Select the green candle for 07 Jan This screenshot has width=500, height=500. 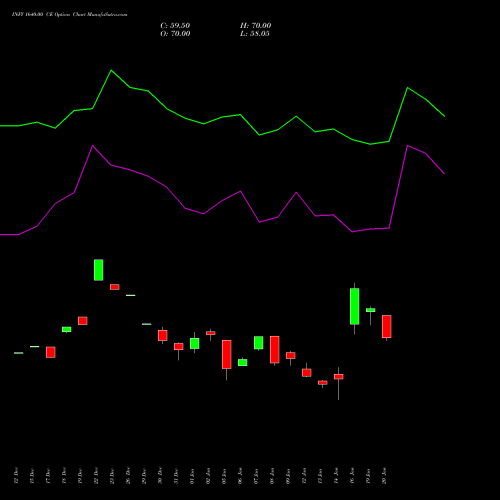259,343
